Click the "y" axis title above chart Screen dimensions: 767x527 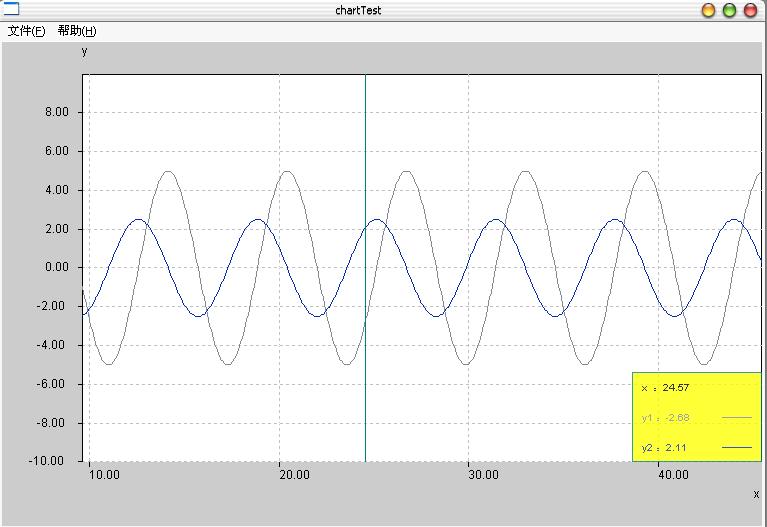click(x=84, y=51)
